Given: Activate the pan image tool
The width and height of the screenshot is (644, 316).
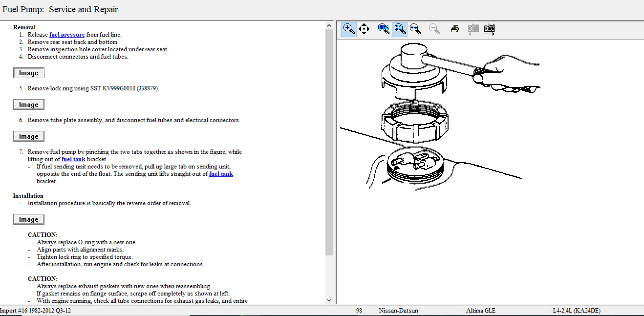Looking at the screenshot, I should coord(364,29).
